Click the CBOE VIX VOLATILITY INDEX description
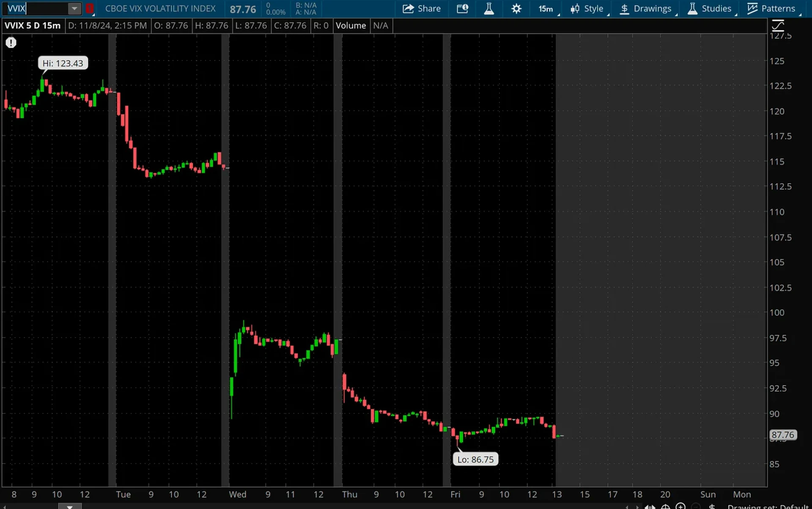Screen dimensions: 812x509 tap(160, 8)
